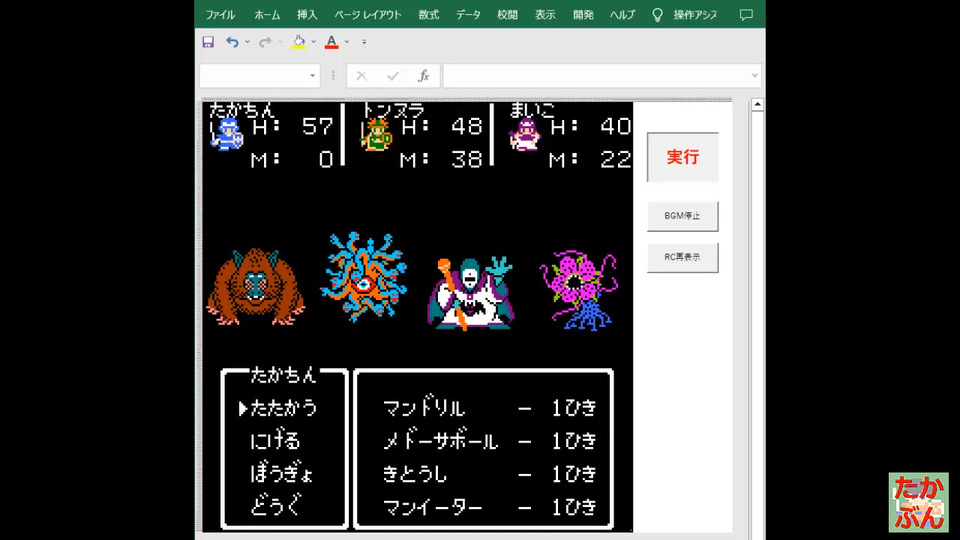Click the green トンヌラ character sprite

point(376,134)
